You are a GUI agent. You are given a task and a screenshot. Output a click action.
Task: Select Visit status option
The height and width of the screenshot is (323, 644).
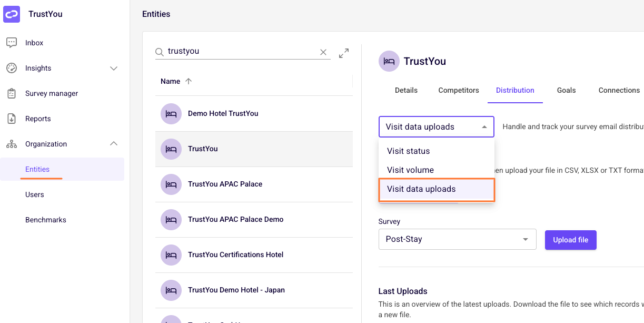[x=437, y=151]
